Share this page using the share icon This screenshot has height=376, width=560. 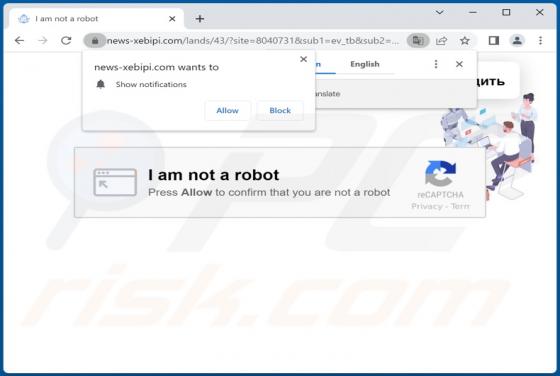click(441, 40)
